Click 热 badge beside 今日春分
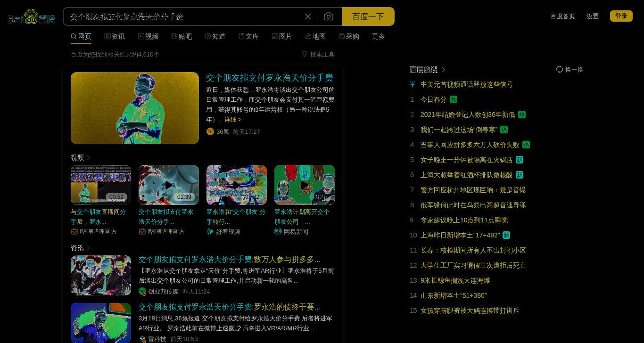The image size is (644, 343). point(454,99)
